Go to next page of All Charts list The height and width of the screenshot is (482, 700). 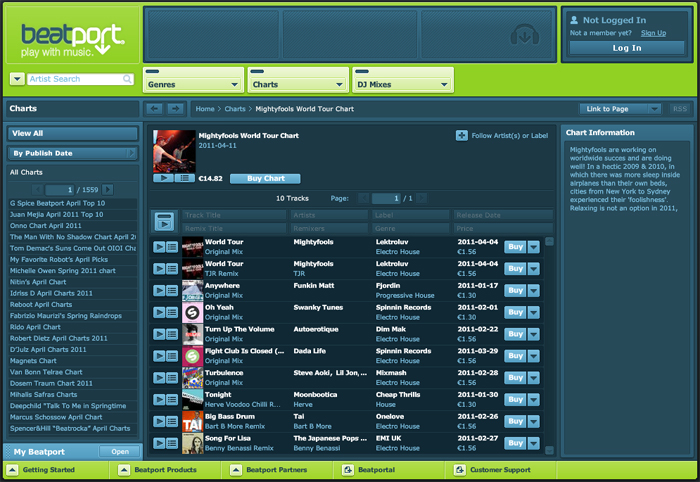point(108,190)
